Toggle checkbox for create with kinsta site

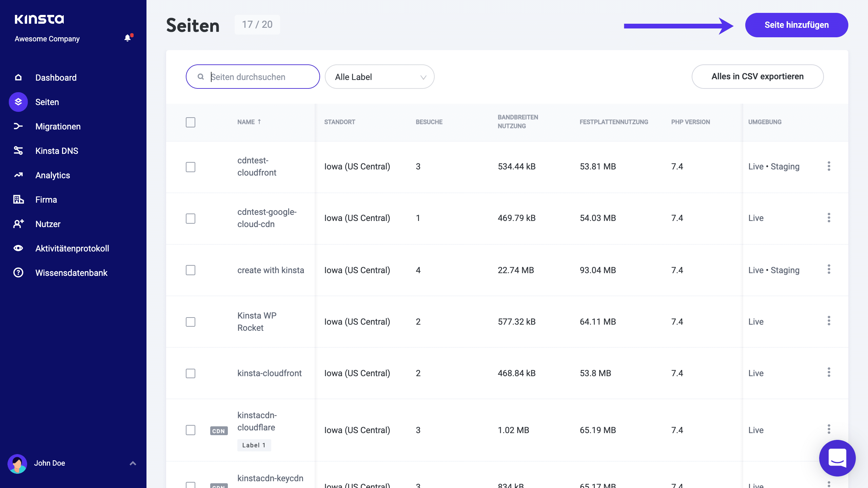click(x=191, y=270)
